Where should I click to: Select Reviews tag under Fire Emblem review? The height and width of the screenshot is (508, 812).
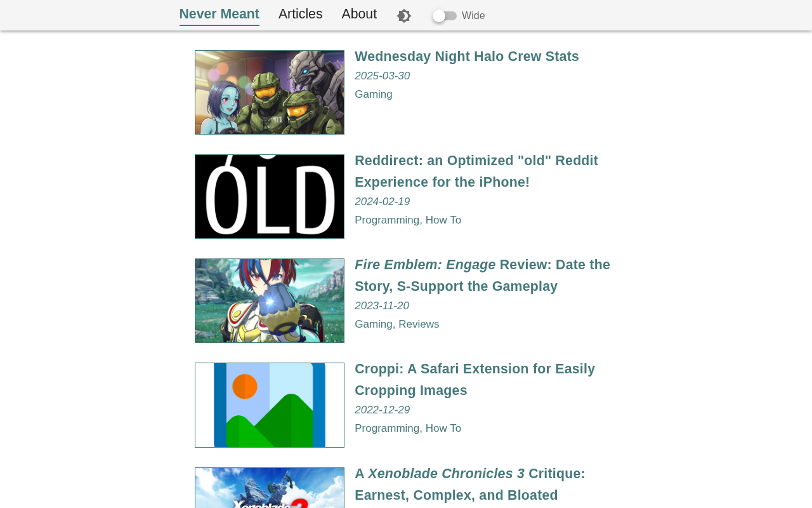[419, 324]
